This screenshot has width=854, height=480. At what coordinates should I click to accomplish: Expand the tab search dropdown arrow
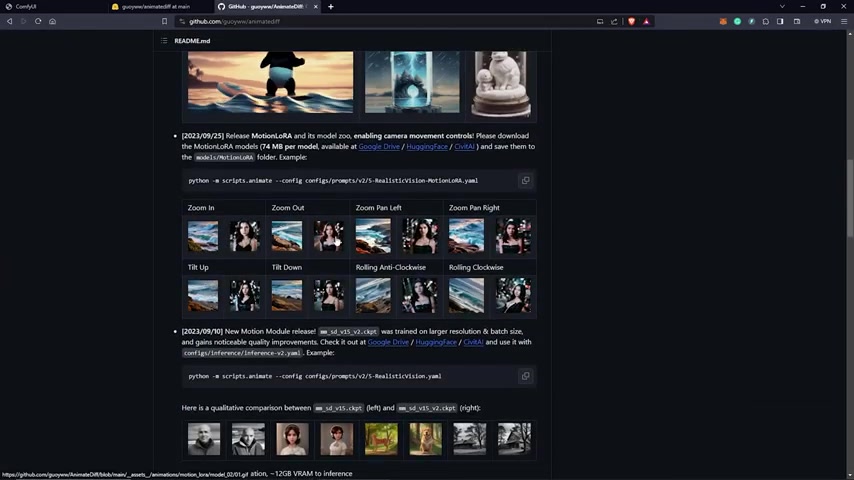pos(782,7)
